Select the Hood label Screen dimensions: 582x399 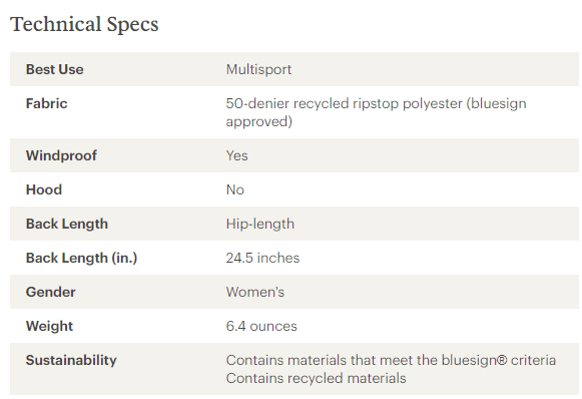pyautogui.click(x=44, y=190)
